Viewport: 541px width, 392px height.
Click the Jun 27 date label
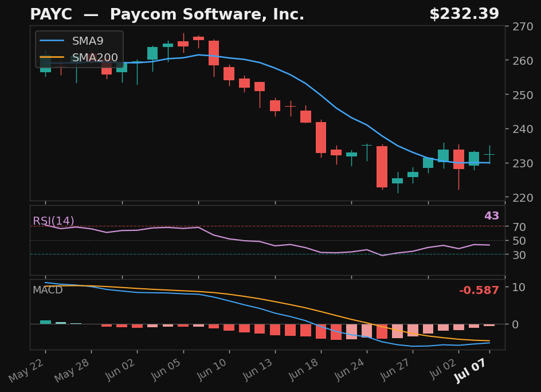tap(394, 370)
